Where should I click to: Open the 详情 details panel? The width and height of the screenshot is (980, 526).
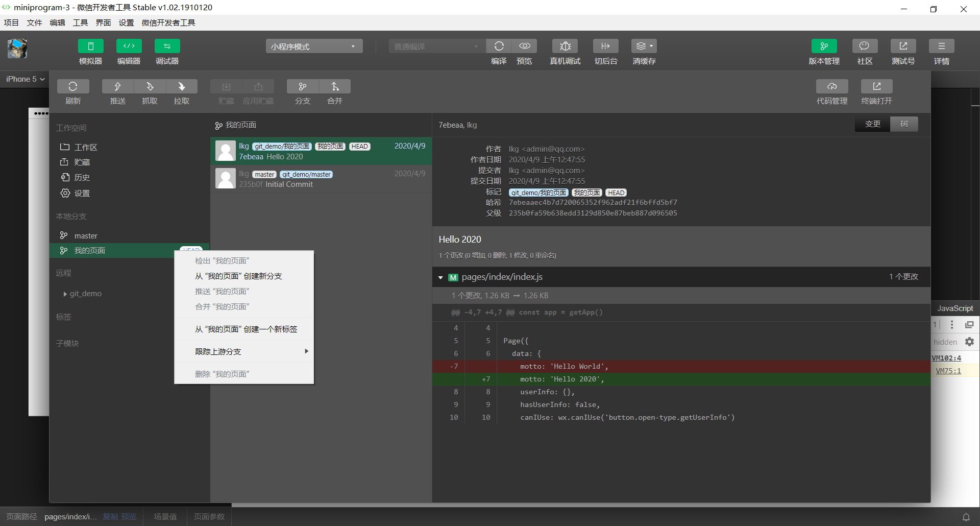coord(942,46)
